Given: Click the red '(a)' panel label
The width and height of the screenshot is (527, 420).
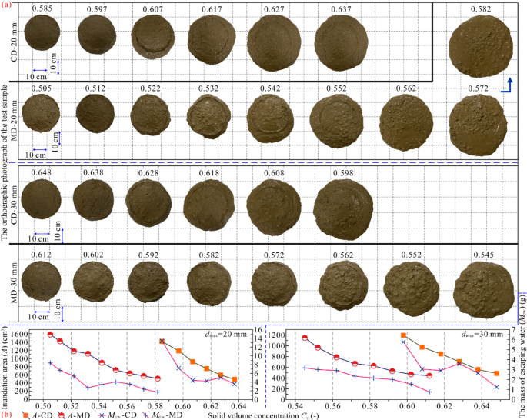Looking at the screenshot, I should pos(6,4).
